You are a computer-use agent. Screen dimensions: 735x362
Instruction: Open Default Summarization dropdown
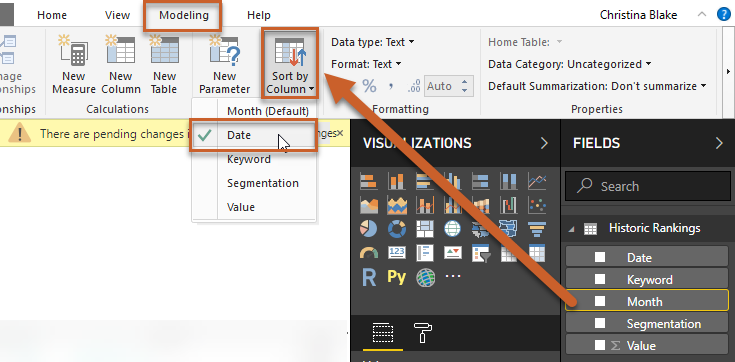(x=597, y=86)
